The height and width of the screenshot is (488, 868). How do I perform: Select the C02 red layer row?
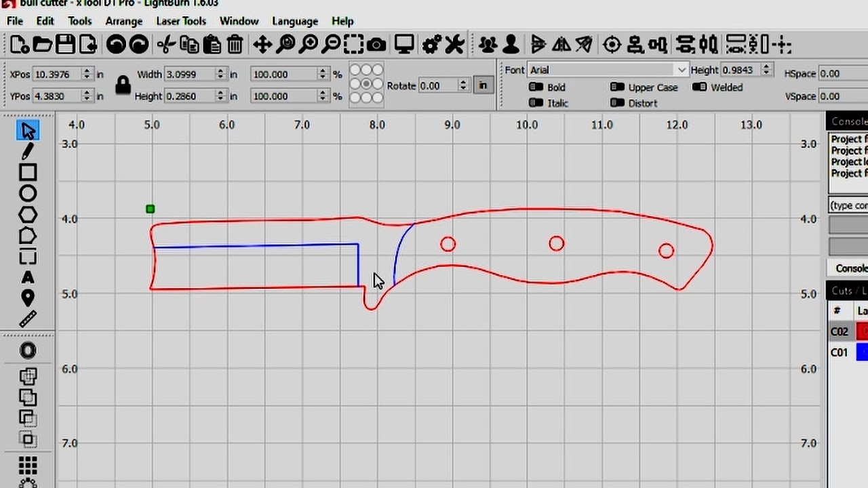coord(848,331)
